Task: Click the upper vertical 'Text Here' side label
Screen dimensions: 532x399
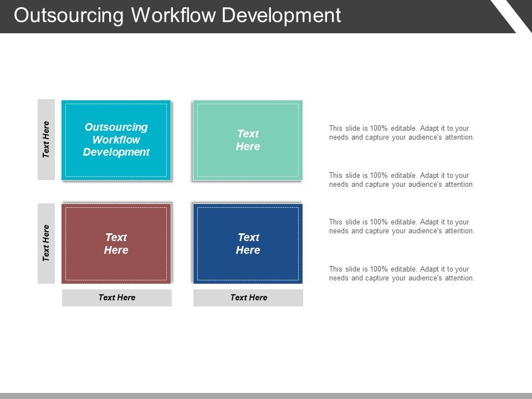Action: 46,140
